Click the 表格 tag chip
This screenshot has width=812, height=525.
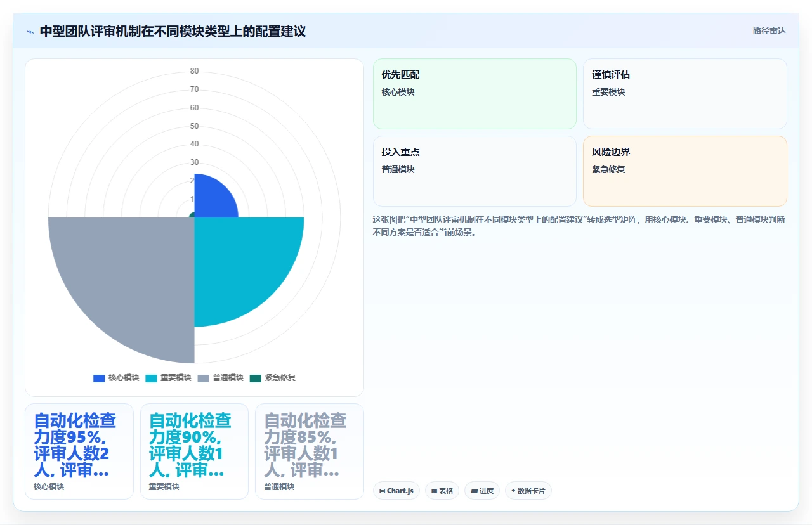442,491
